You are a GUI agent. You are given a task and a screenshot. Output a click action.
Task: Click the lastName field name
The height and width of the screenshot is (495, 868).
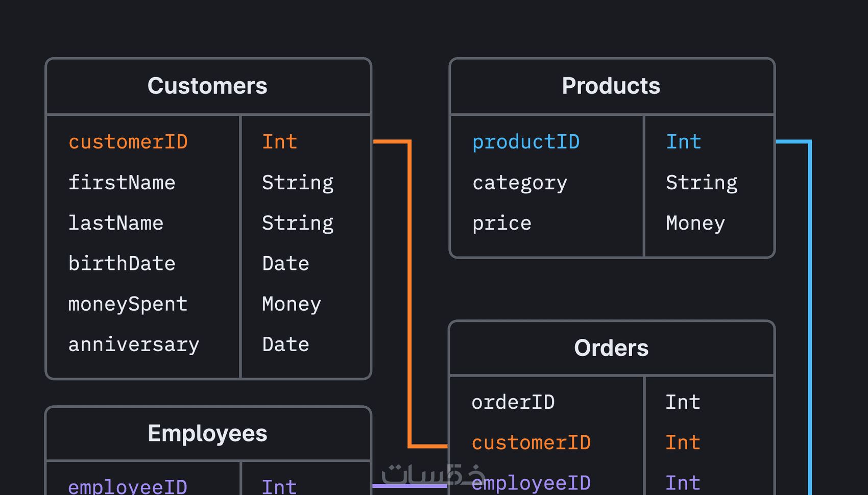click(116, 223)
